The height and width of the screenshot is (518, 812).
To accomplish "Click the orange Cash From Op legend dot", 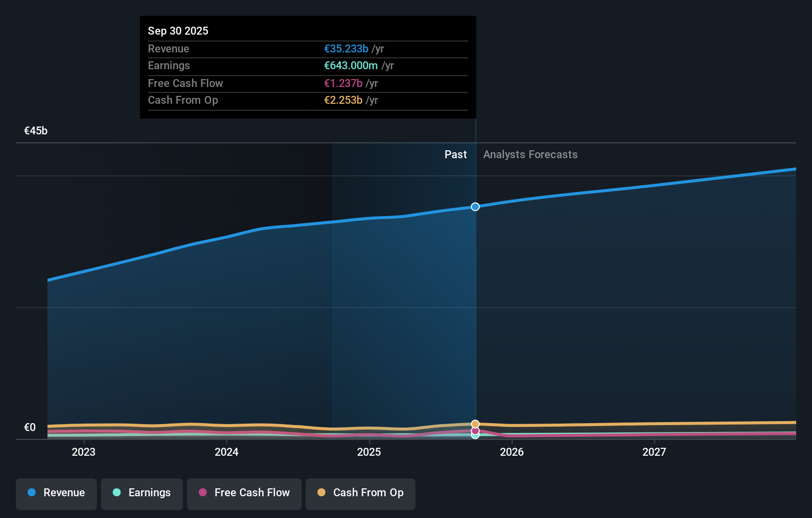I will (x=321, y=492).
